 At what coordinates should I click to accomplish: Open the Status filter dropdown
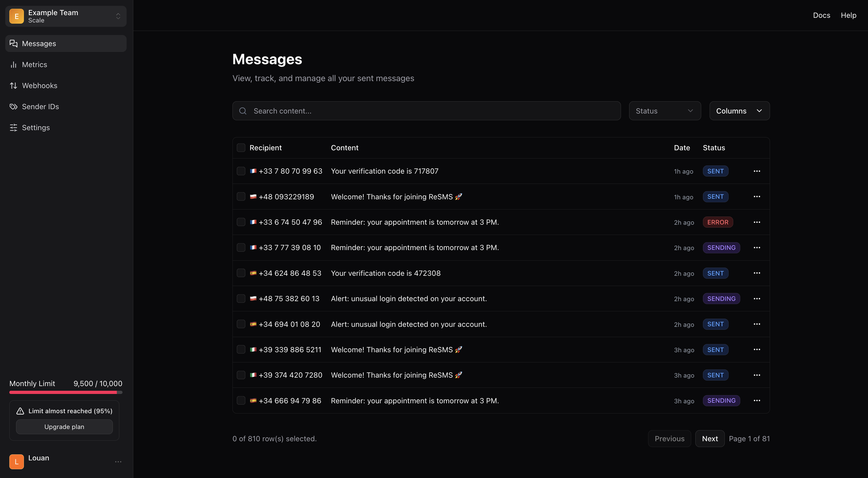pyautogui.click(x=664, y=111)
